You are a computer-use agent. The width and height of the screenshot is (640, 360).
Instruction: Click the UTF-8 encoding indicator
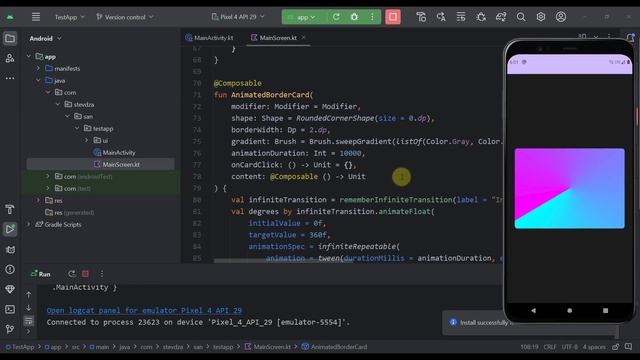[569, 347]
